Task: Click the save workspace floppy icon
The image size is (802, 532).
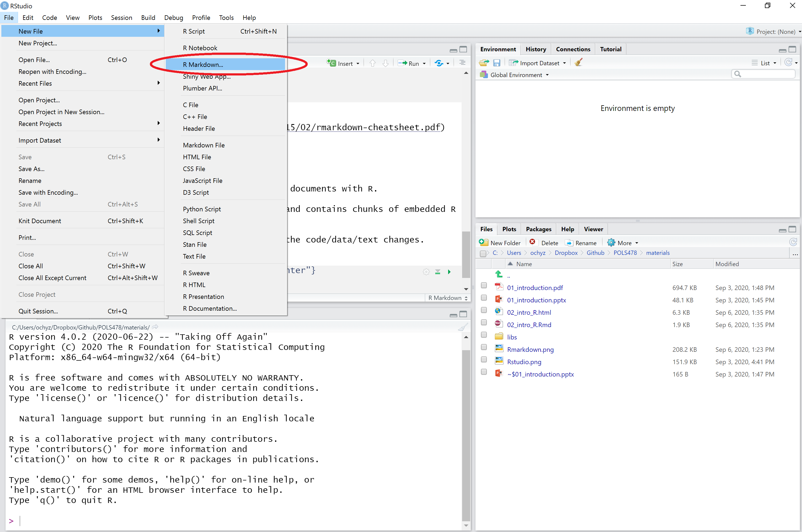Action: tap(497, 63)
